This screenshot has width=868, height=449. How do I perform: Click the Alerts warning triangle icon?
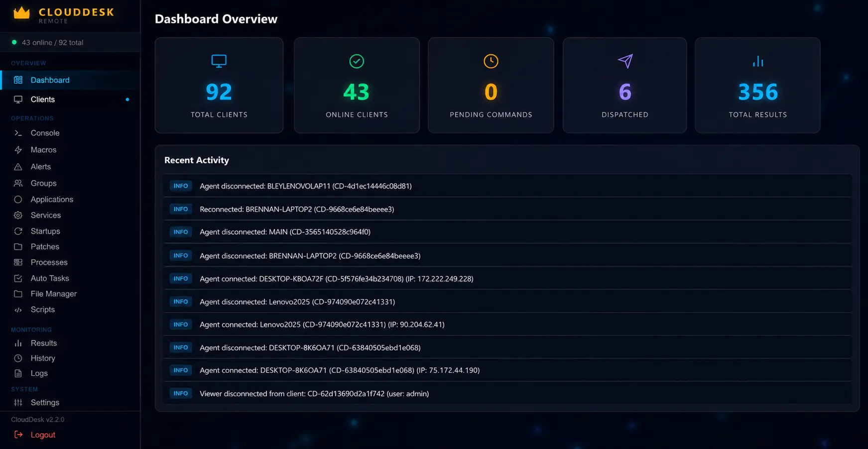pyautogui.click(x=18, y=167)
